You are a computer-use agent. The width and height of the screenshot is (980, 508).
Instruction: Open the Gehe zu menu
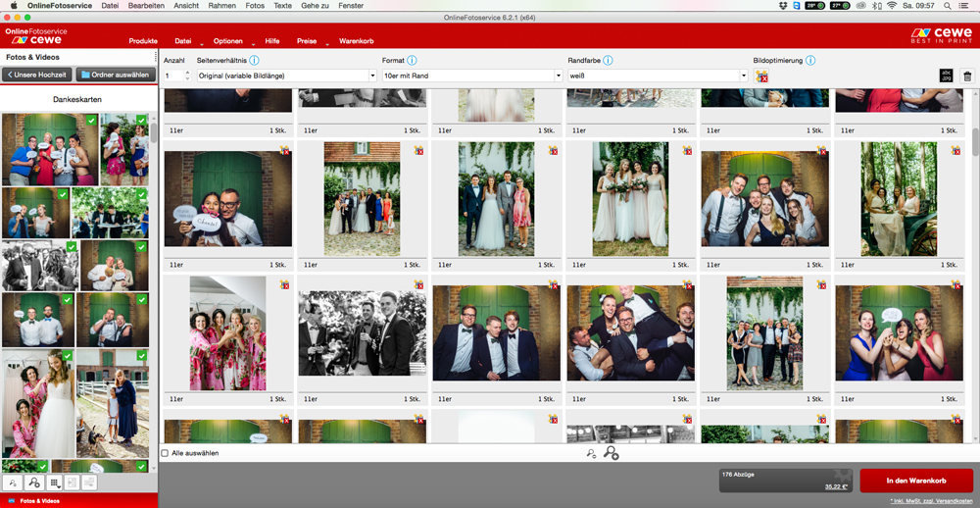pos(315,6)
